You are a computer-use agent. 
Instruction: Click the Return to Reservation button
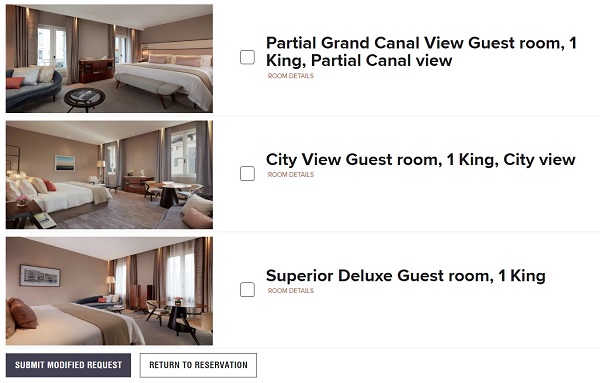point(198,365)
